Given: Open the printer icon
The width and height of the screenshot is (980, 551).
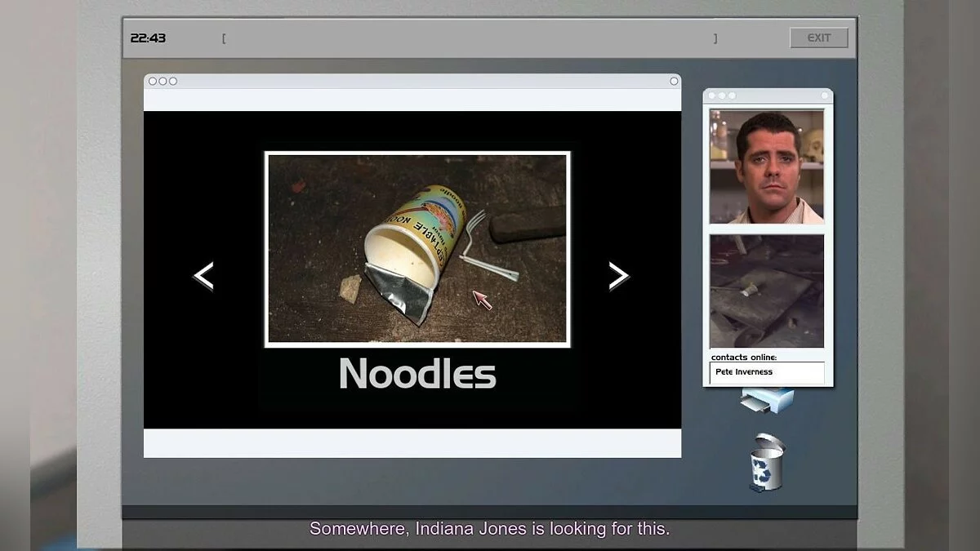Looking at the screenshot, I should [767, 401].
